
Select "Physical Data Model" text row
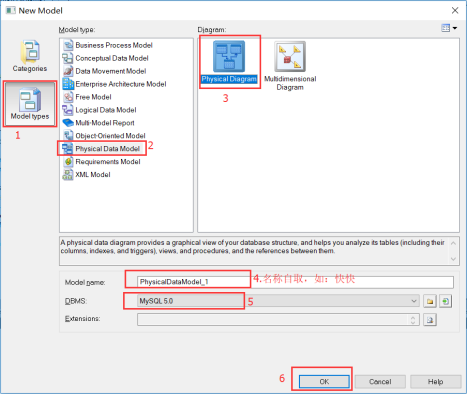coord(107,149)
